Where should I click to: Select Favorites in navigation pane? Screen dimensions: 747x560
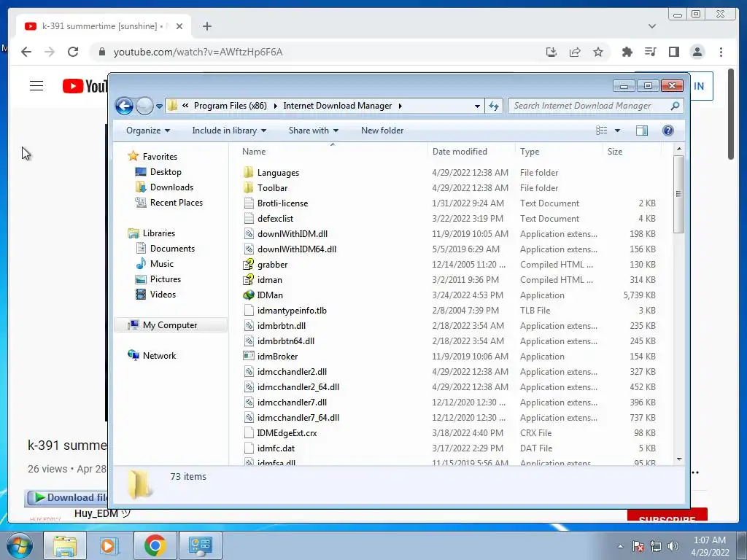[160, 157]
